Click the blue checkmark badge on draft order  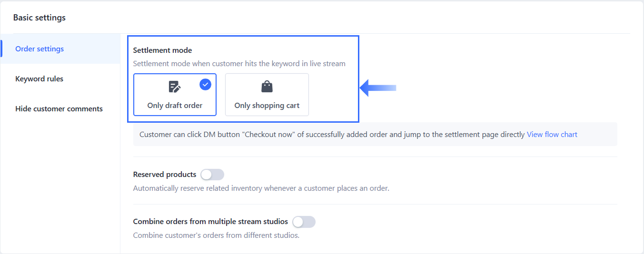pyautogui.click(x=205, y=85)
